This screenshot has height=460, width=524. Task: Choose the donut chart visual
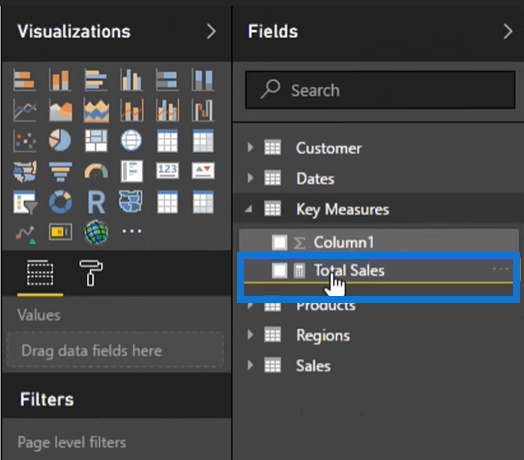tap(60, 202)
